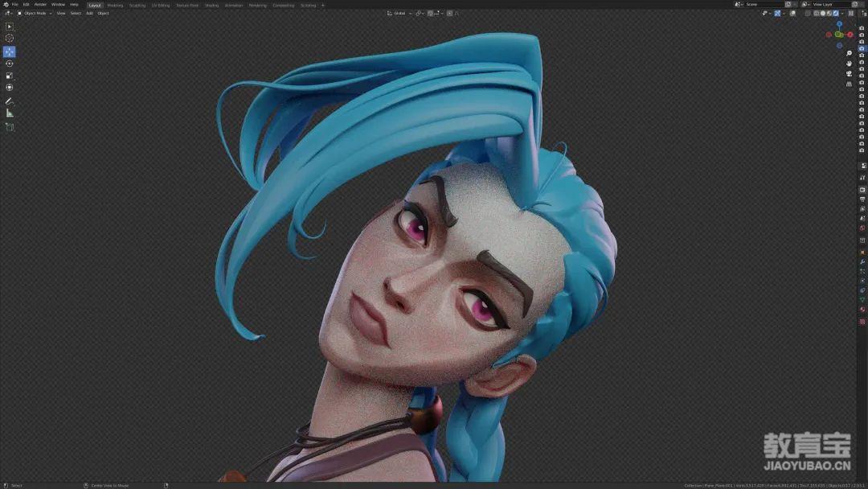Add a new workspace with plus button

pos(323,5)
